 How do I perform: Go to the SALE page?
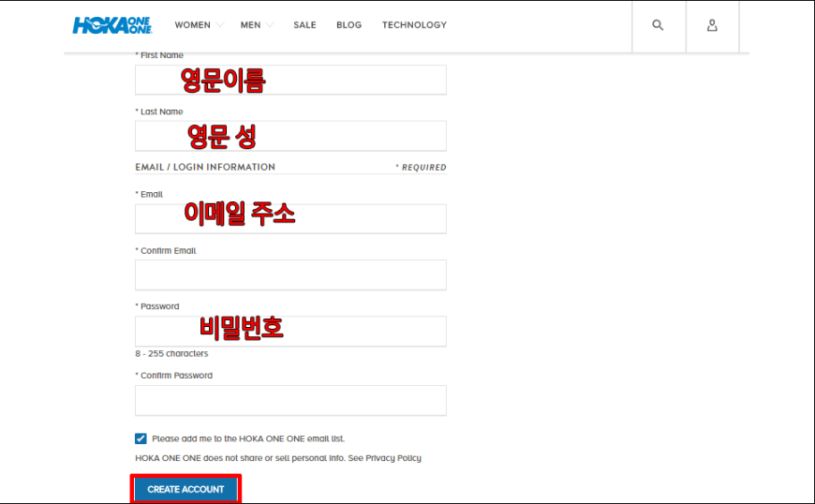304,25
